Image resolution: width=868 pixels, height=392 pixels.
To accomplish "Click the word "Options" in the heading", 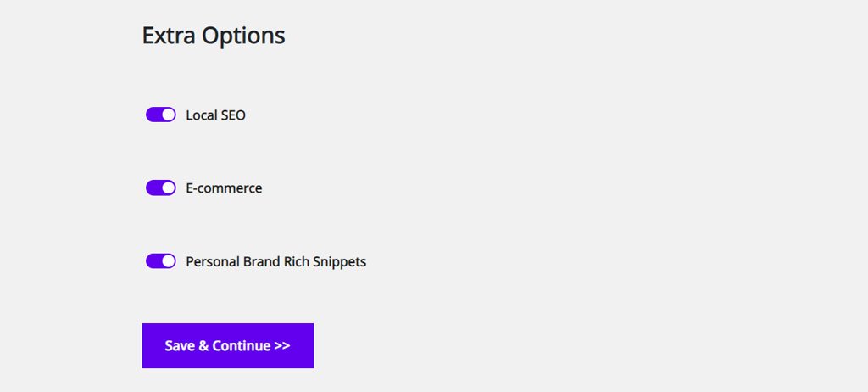I will 243,36.
